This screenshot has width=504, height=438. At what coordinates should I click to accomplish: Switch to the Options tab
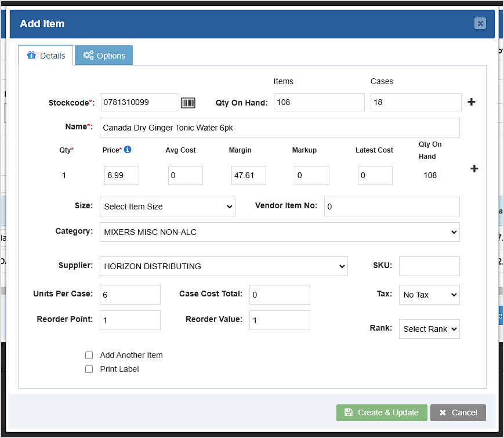[x=104, y=55]
